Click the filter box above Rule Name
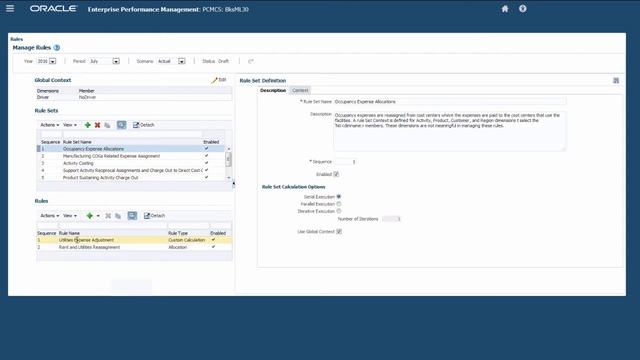 click(113, 225)
